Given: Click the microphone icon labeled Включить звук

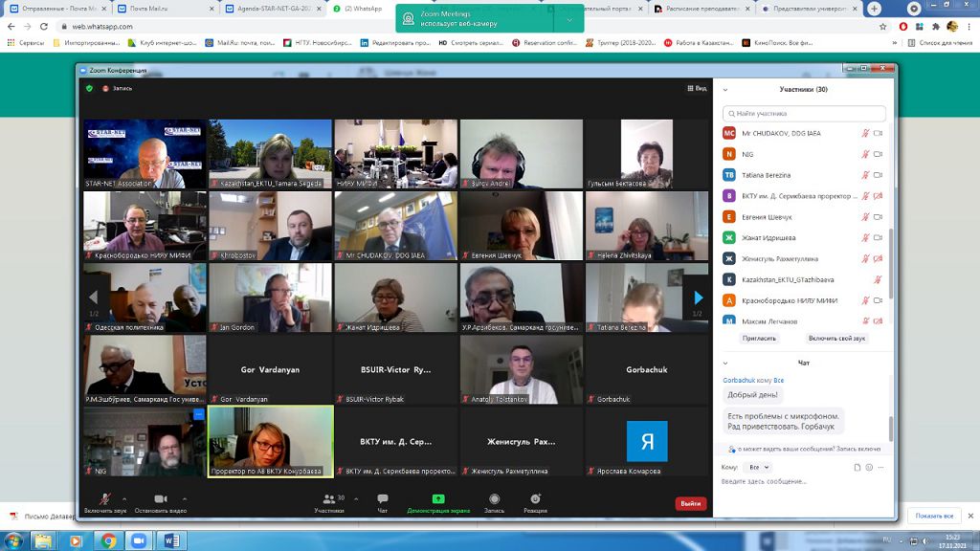Looking at the screenshot, I should pos(105,498).
